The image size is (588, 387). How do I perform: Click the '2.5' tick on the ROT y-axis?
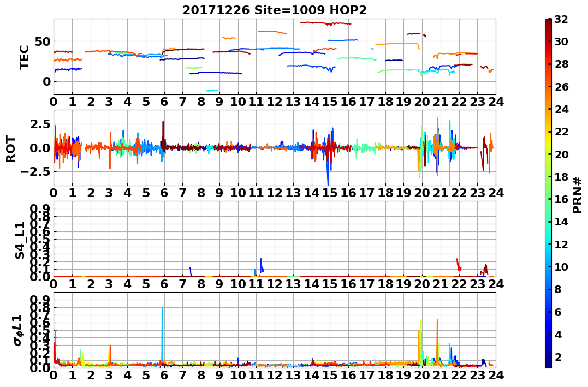40,124
